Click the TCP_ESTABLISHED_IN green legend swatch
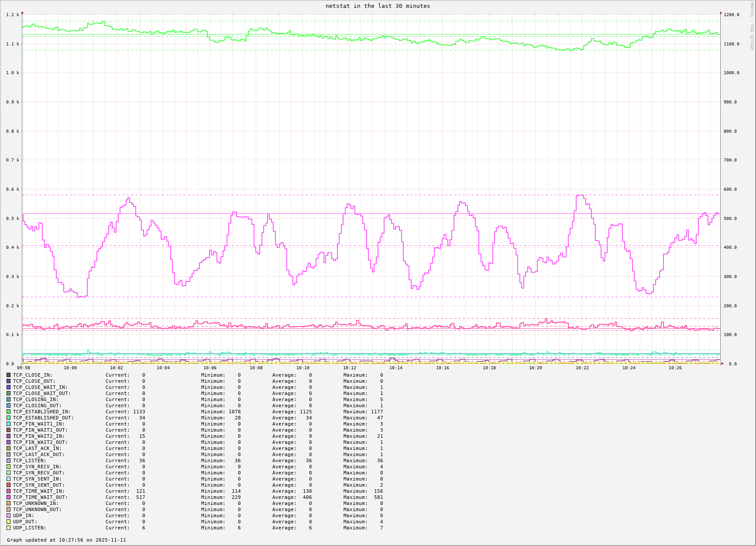 [9, 412]
